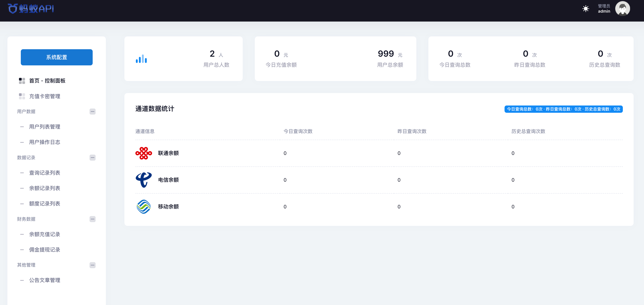
Task: Open 公告文章管理
Action: pyautogui.click(x=45, y=280)
